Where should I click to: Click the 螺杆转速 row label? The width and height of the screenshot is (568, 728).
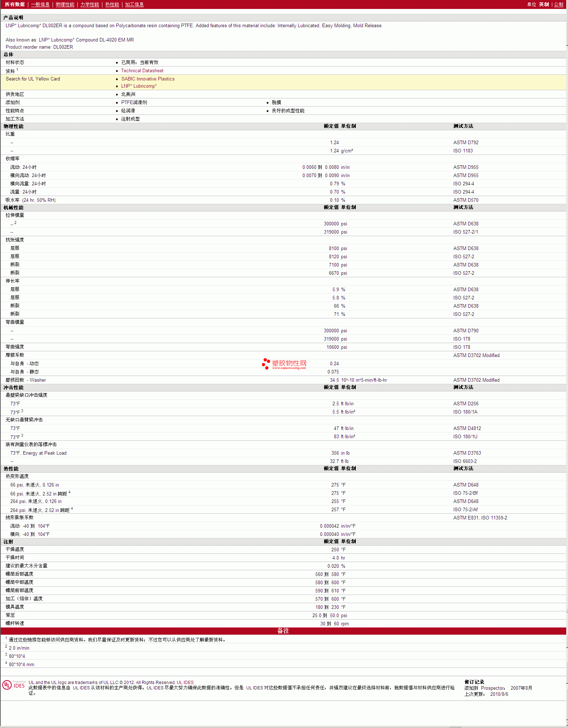(15, 623)
